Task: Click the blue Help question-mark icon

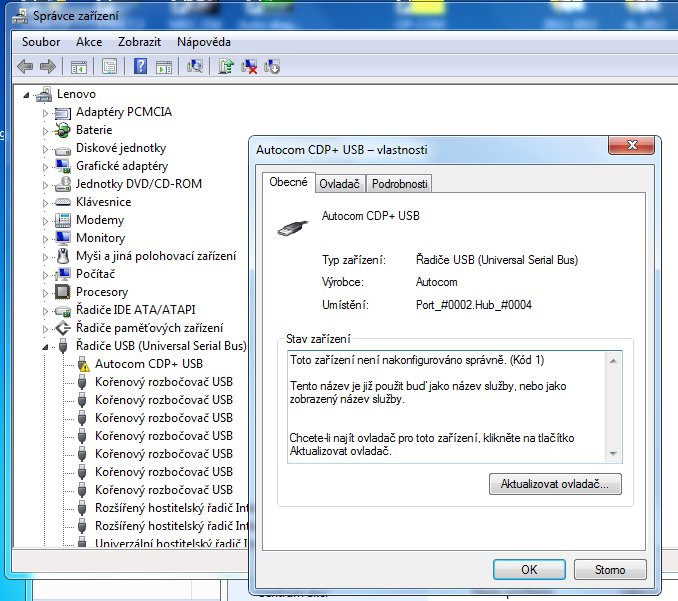Action: coord(140,67)
